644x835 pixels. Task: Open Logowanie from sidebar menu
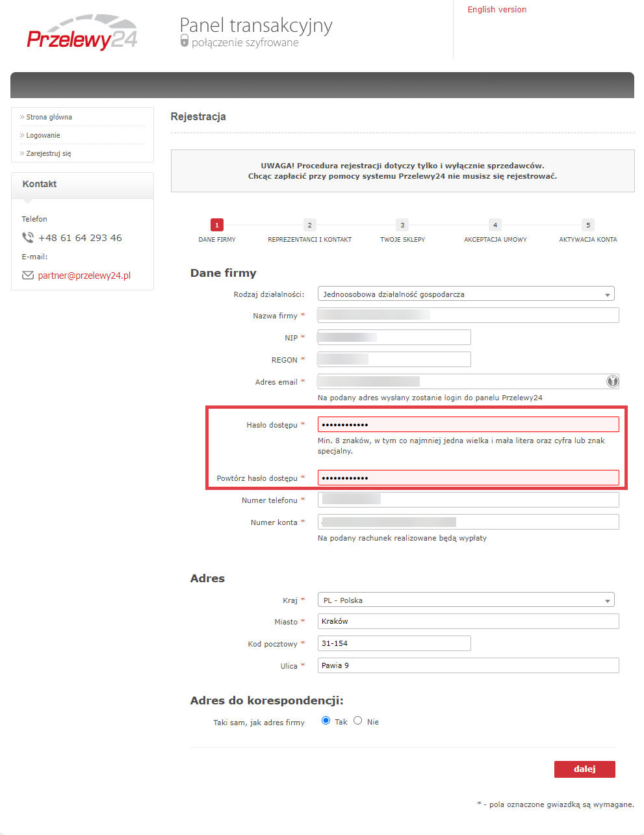pos(43,136)
